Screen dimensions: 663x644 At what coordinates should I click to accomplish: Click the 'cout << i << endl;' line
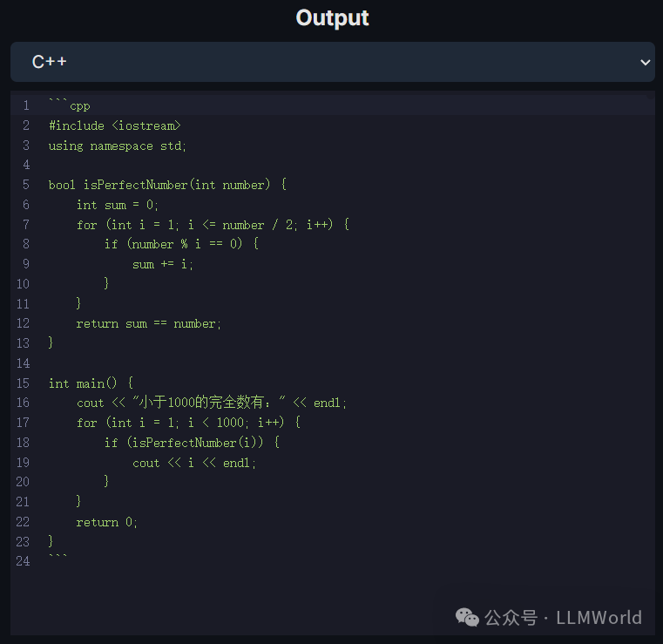click(x=194, y=463)
